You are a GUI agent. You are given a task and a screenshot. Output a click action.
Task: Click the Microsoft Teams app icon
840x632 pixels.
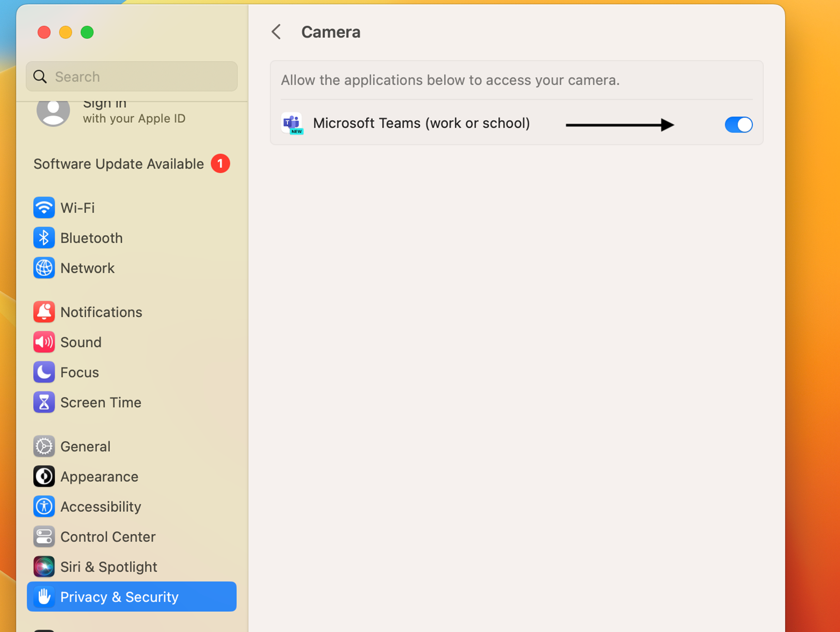(292, 124)
